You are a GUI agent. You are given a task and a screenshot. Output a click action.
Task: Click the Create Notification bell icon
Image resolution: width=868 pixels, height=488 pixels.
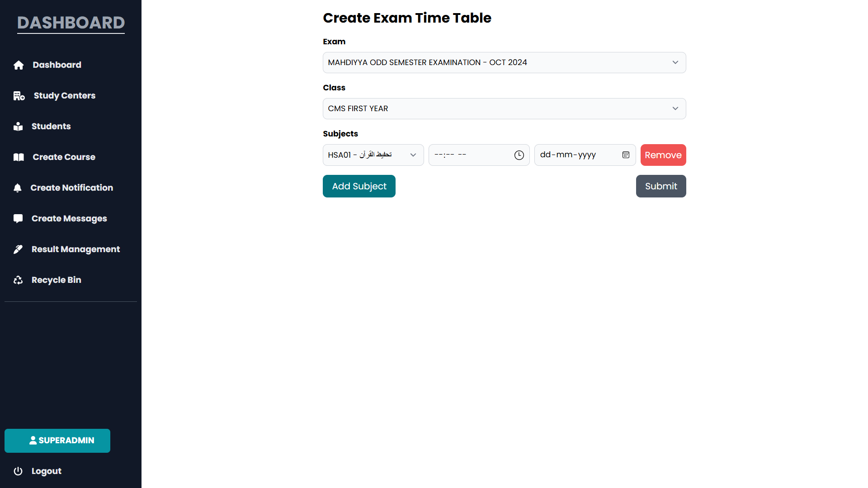[x=18, y=188]
